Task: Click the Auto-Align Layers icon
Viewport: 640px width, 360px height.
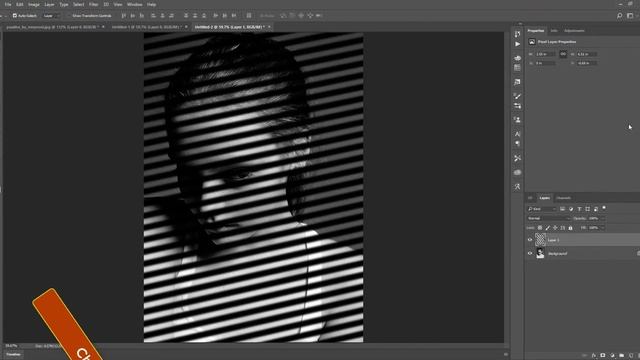Action: pyautogui.click(x=249, y=16)
